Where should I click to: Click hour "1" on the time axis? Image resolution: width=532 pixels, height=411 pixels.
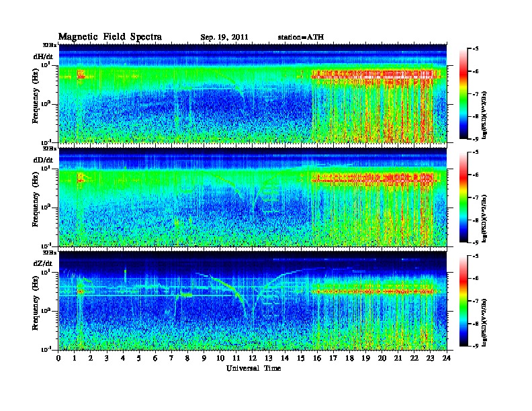pos(75,359)
